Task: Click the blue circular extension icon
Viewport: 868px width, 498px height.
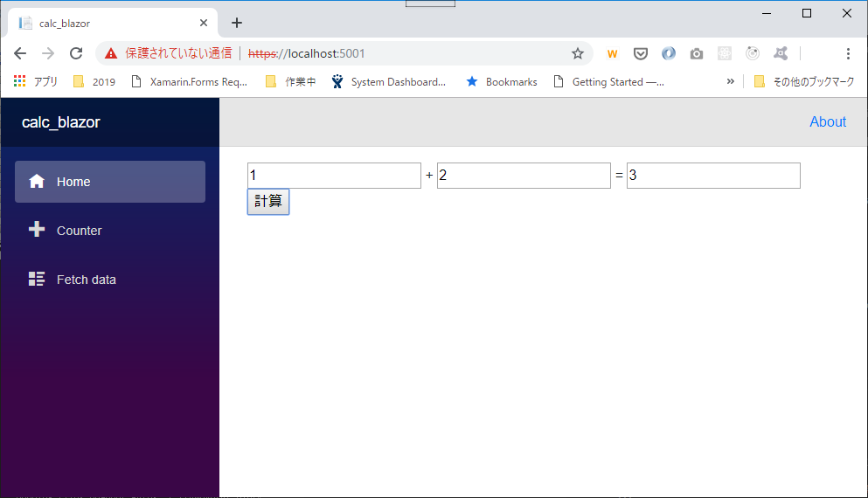Action: [669, 53]
